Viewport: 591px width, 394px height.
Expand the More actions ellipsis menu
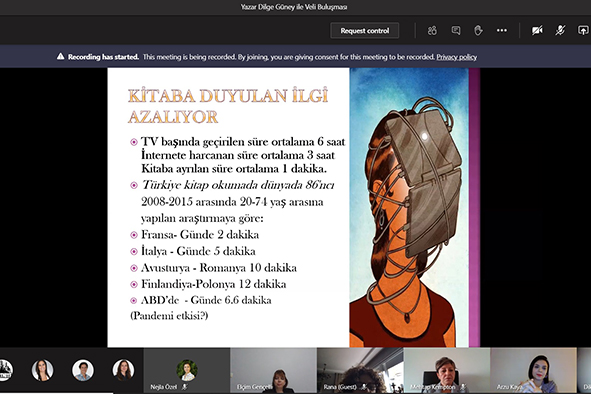(502, 31)
